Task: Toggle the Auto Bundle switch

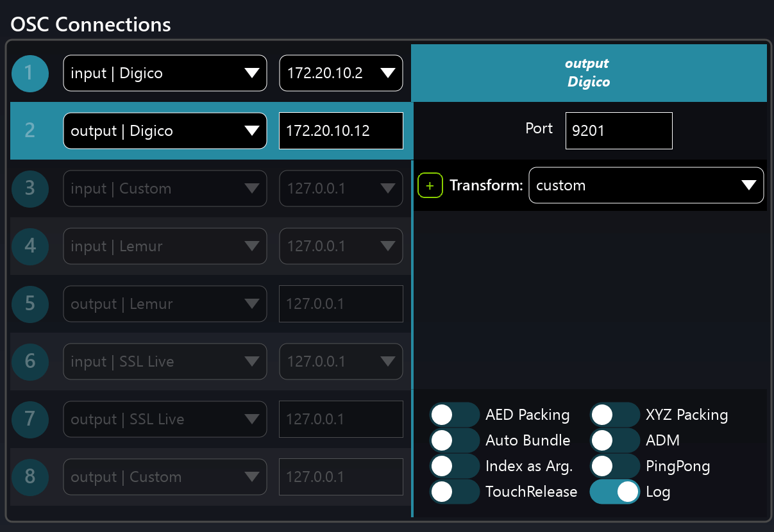Action: pyautogui.click(x=455, y=441)
